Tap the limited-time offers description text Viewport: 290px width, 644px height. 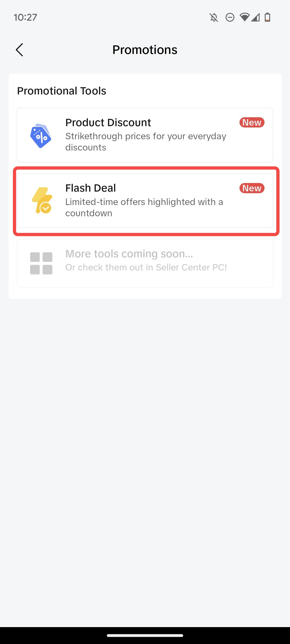click(144, 207)
